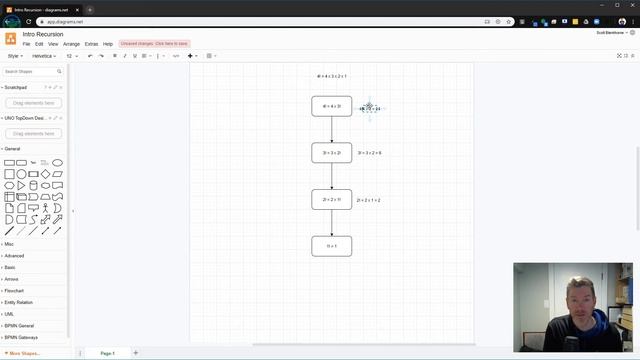Open the View menu
640x360 pixels.
click(x=53, y=44)
